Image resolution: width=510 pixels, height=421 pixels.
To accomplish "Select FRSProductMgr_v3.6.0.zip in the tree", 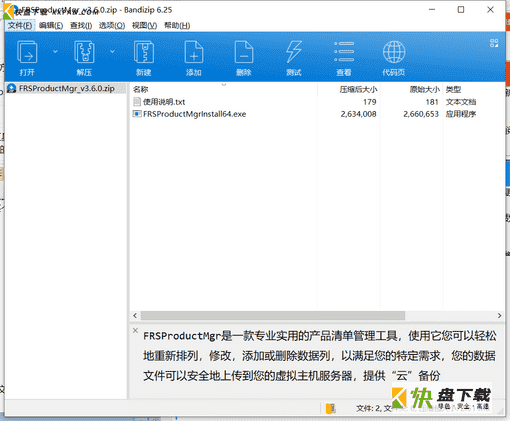I will click(66, 88).
